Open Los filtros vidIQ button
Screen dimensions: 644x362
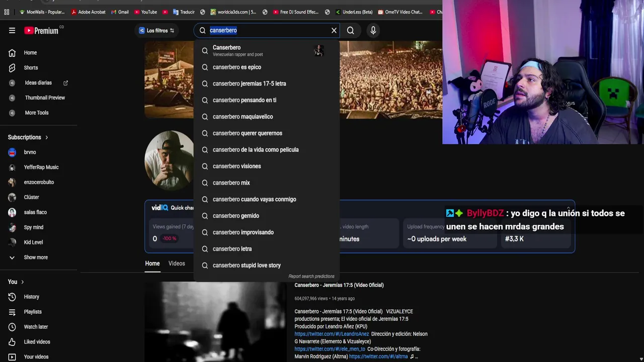click(156, 31)
